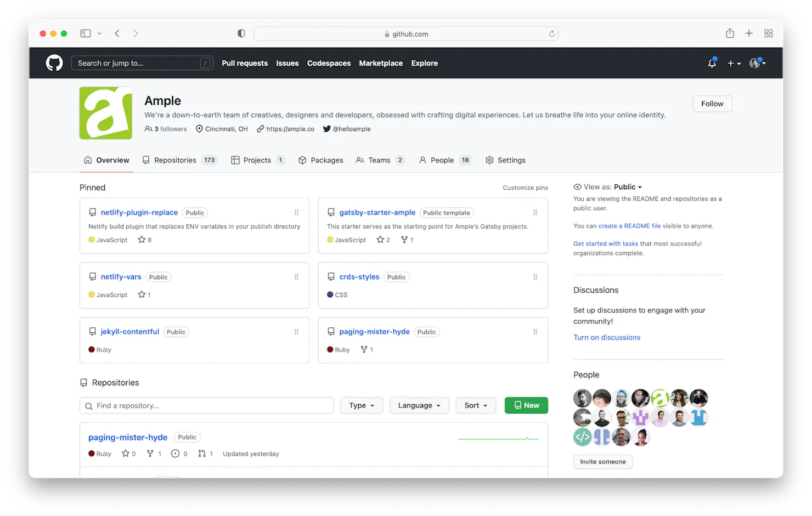
Task: Click the Ample organization avatar
Action: pyautogui.click(x=106, y=113)
